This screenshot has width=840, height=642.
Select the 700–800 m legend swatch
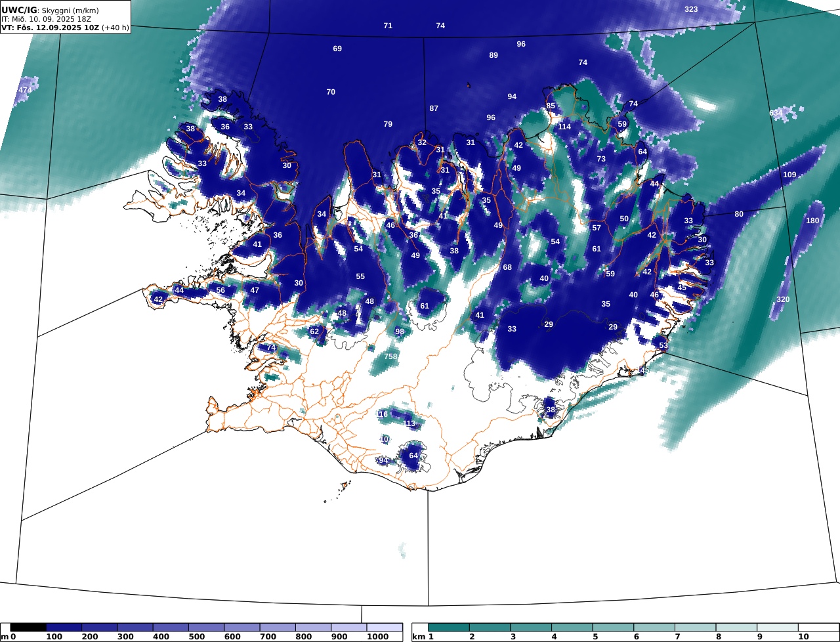[278, 628]
